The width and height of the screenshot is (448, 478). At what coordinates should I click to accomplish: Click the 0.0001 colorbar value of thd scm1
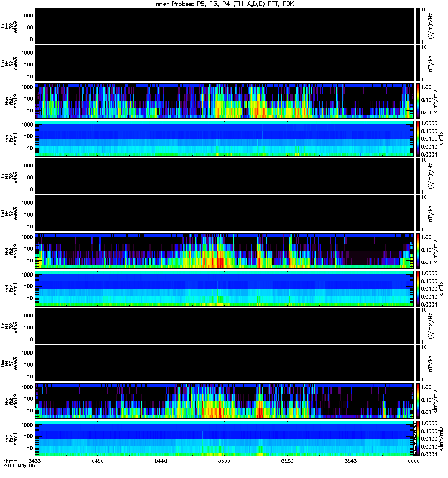(429, 304)
